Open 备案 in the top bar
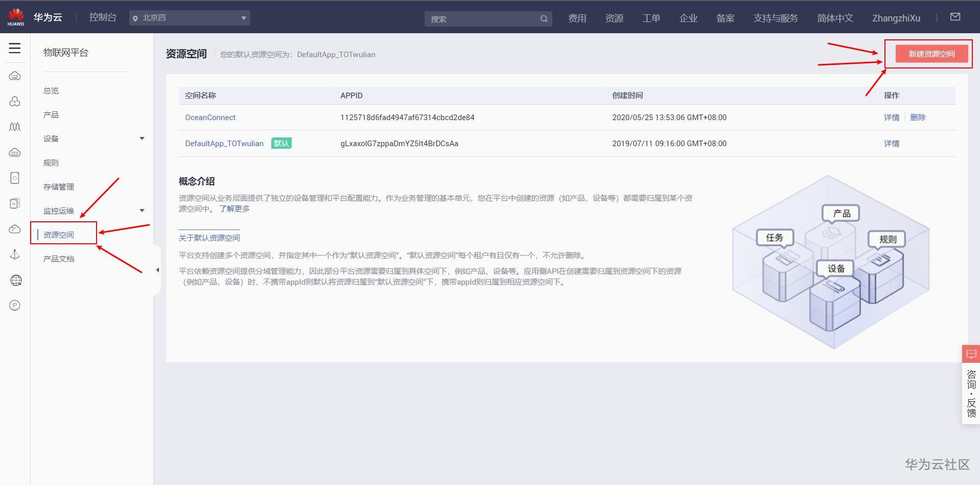Viewport: 980px width, 485px height. click(726, 18)
